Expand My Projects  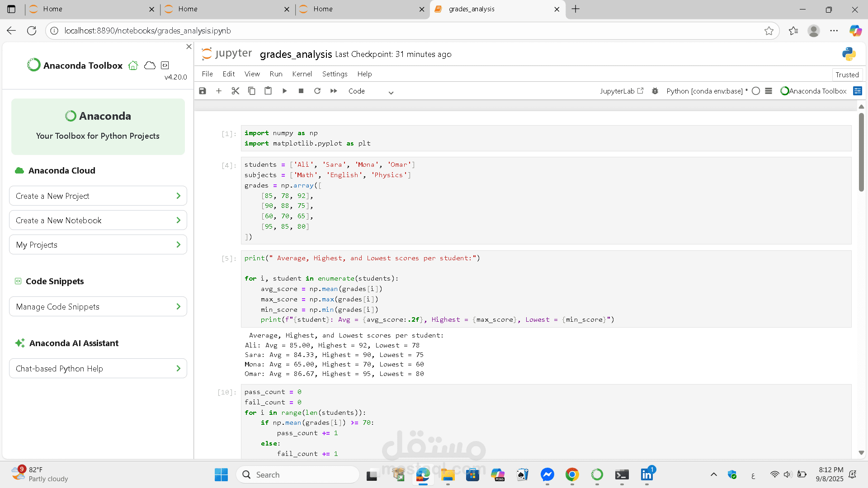[98, 245]
